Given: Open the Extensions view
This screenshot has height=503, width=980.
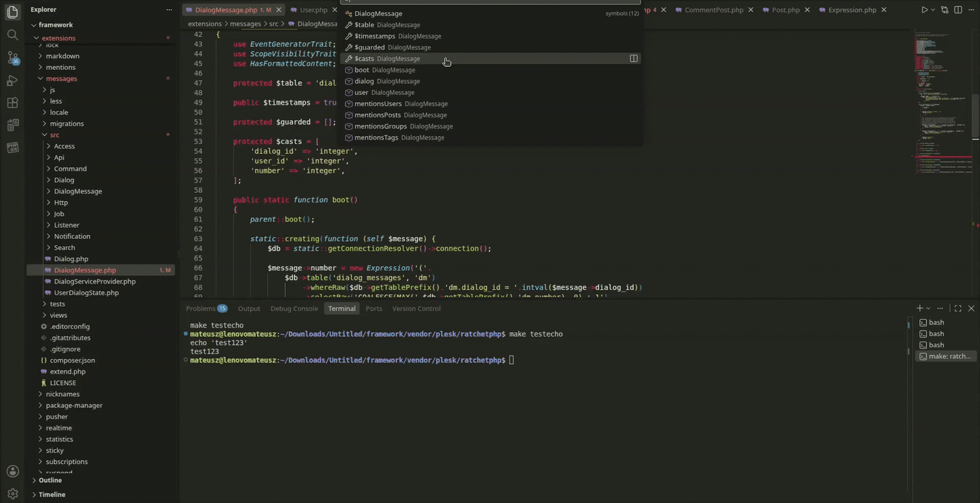Looking at the screenshot, I should click(x=12, y=103).
